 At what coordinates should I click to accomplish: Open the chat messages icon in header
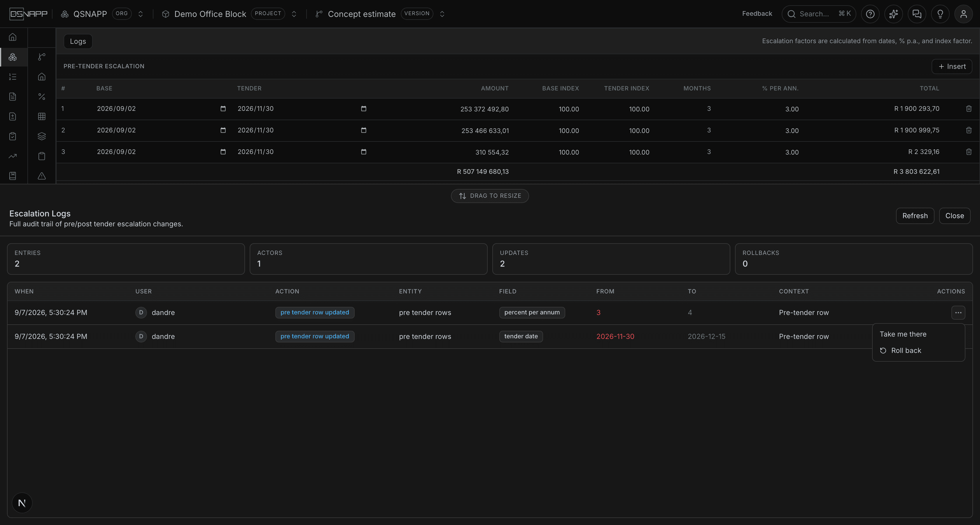(x=917, y=14)
